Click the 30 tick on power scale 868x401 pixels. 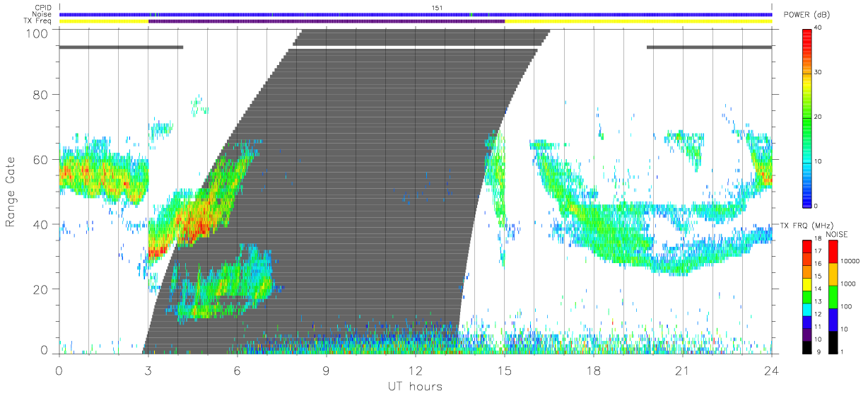point(818,72)
